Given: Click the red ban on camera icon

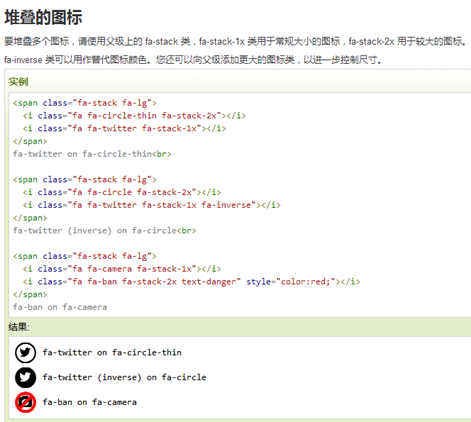Looking at the screenshot, I should pos(25,402).
